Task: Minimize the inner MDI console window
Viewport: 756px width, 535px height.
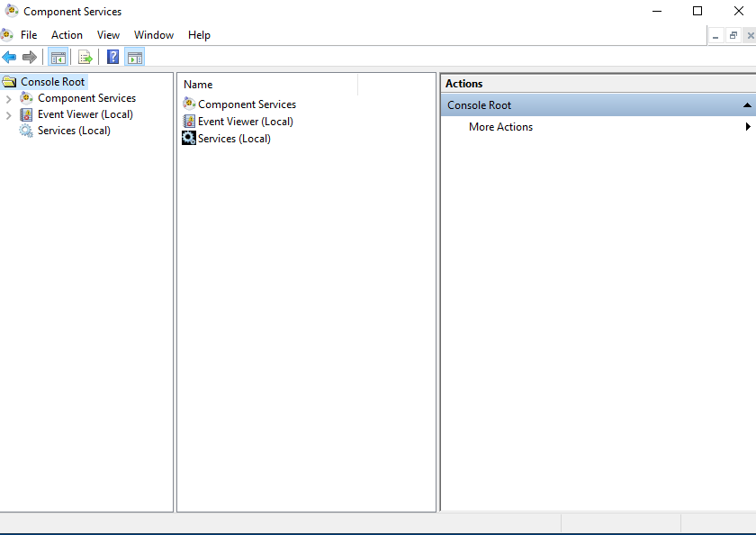Action: point(716,36)
